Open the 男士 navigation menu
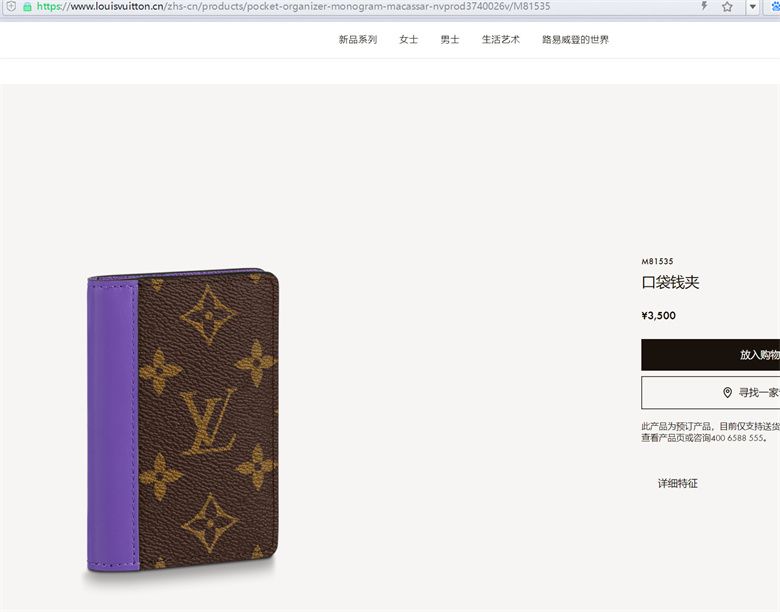 [450, 40]
